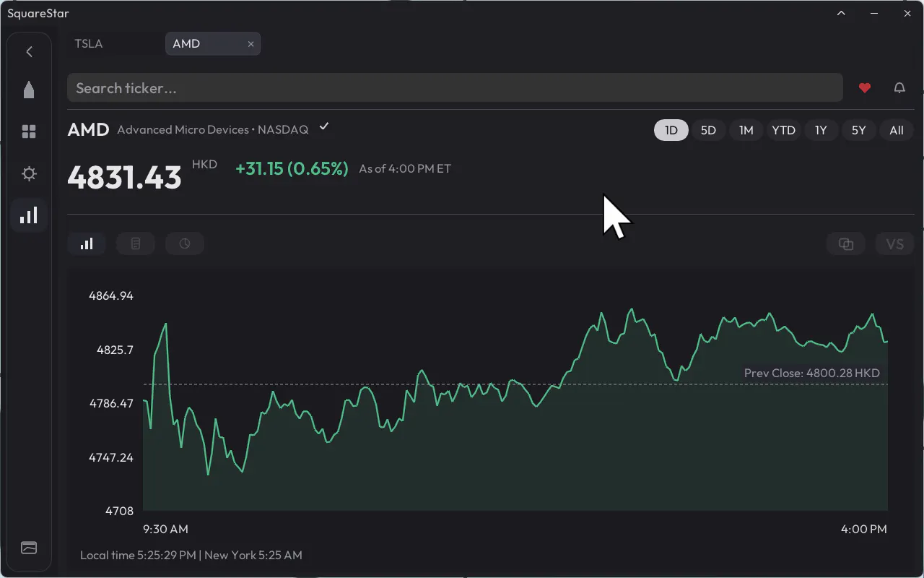Switch chart range to 1Y
This screenshot has height=578, width=924.
(821, 130)
